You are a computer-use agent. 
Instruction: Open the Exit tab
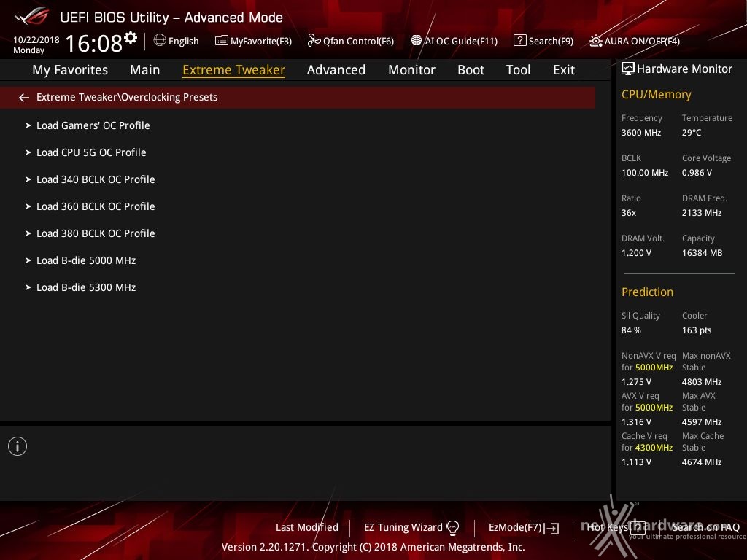pos(564,70)
